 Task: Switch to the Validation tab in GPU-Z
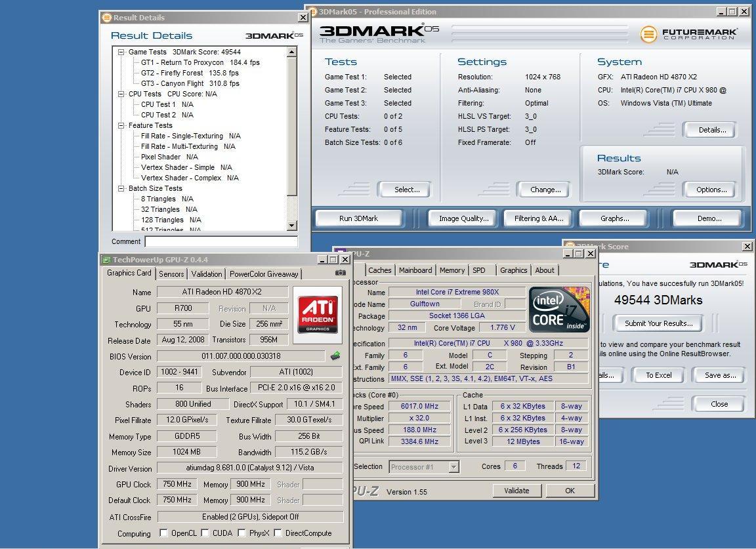coord(206,274)
